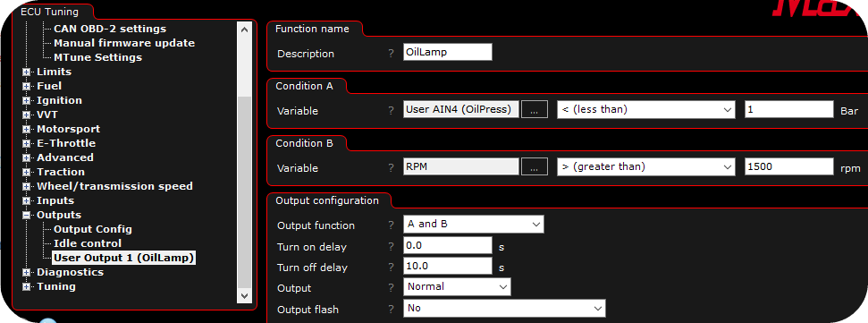Show help for Output setting
This screenshot has height=323, width=868.
click(x=391, y=288)
